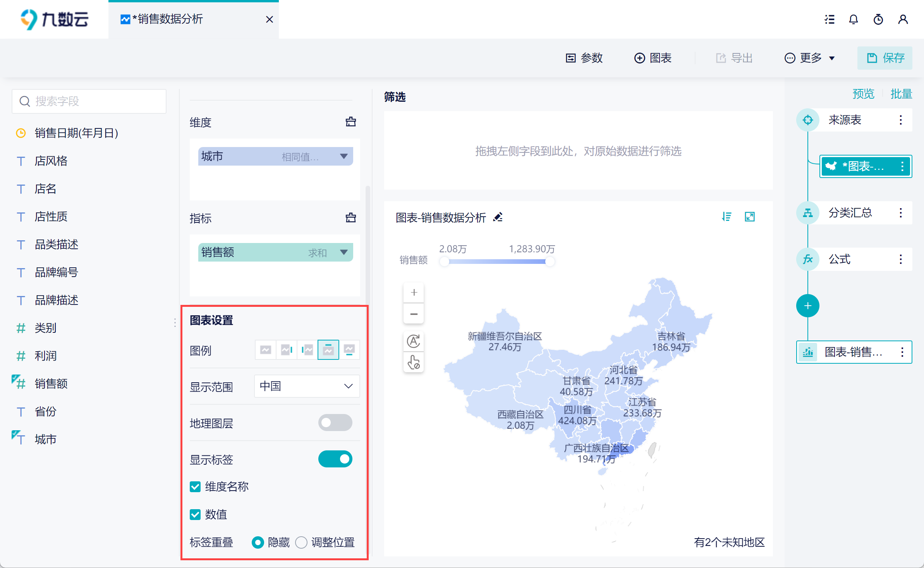Click the teal add step plus button

(807, 306)
